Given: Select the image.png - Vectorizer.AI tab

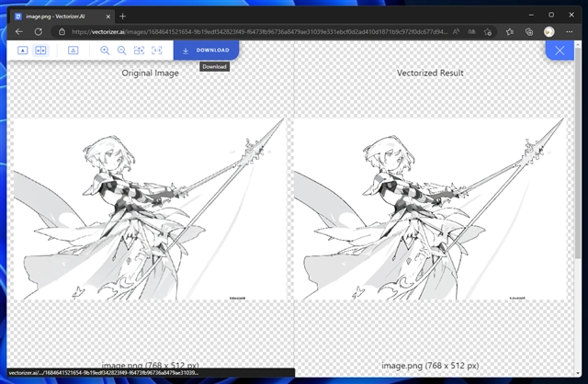Looking at the screenshot, I should pos(62,17).
